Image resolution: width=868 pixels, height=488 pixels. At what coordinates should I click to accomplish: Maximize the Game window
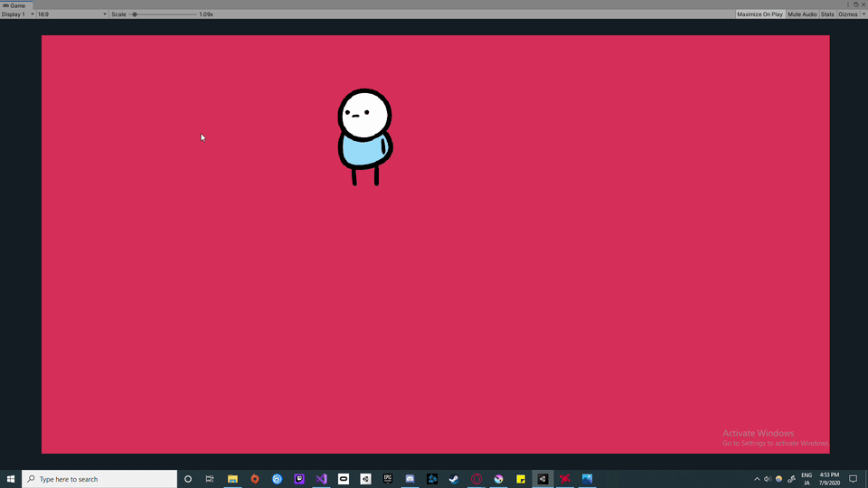coord(856,5)
